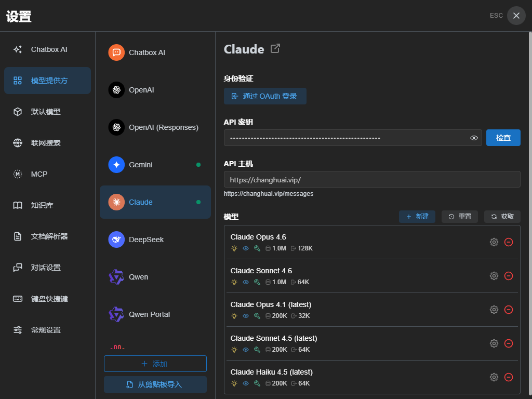Remove the Claude Sonnet 4.5 model

coord(509,343)
